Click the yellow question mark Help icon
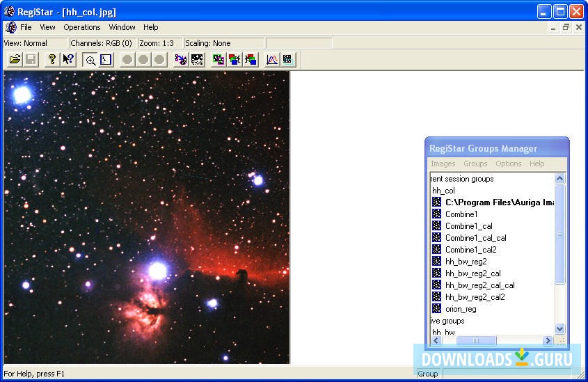588x382 pixels. pos(51,60)
